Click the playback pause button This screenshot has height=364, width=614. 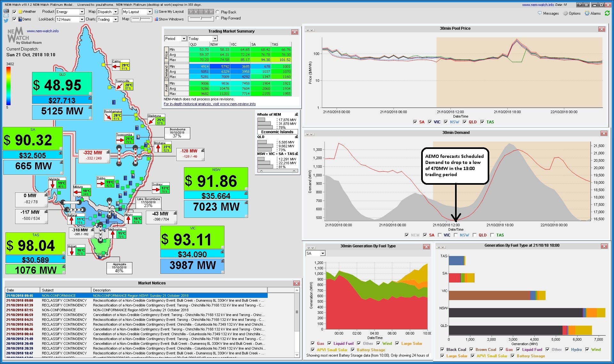(201, 12)
